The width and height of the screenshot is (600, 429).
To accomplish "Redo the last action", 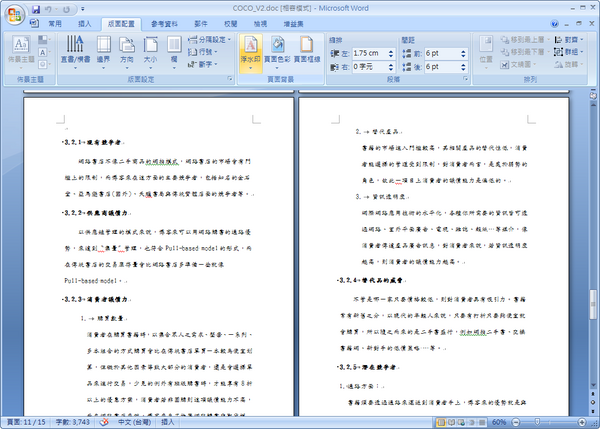I will coord(66,9).
